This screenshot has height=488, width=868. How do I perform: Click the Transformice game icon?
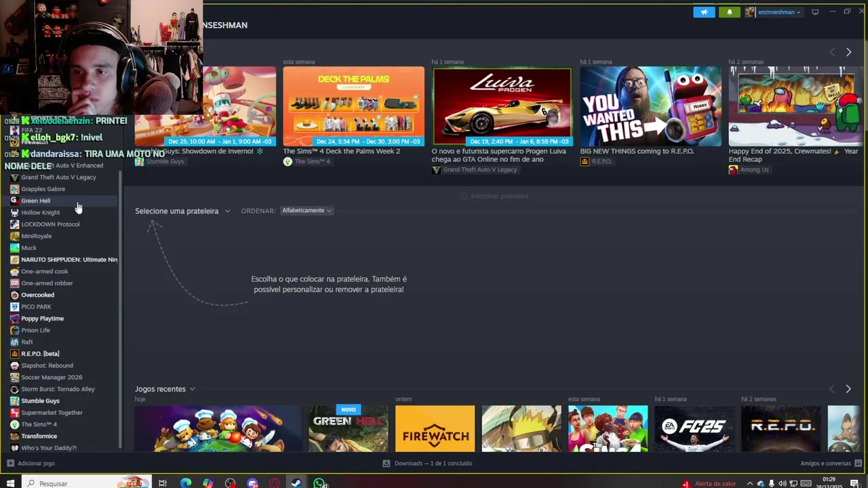point(14,436)
